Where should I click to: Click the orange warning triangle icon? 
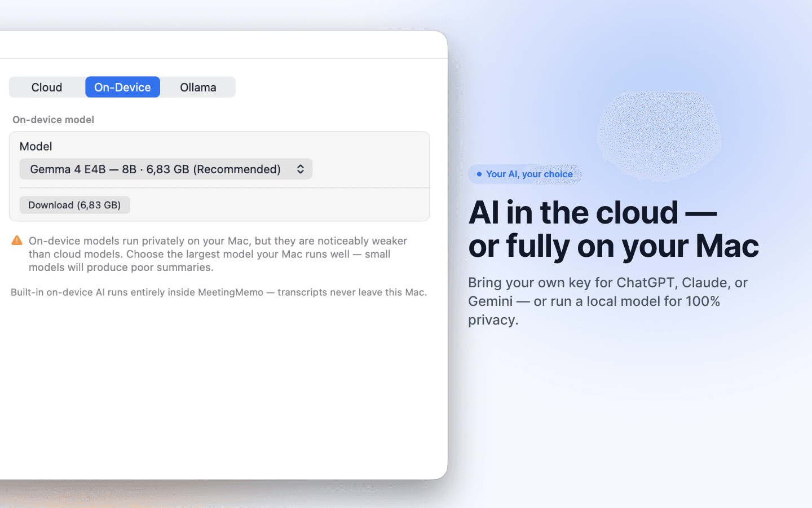coord(17,240)
